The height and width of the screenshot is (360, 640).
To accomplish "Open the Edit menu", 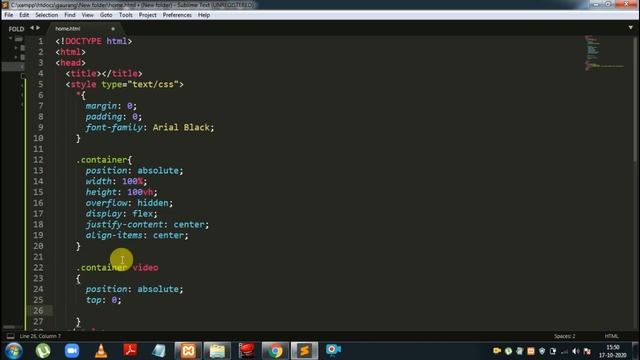I will [24, 15].
